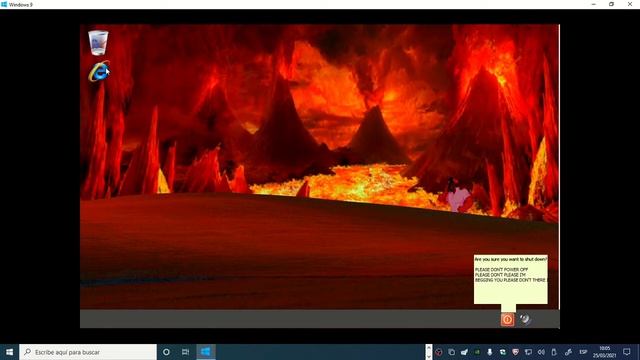Click the taskbar overflow scroll arrows
This screenshot has height=360, width=640.
point(429,352)
